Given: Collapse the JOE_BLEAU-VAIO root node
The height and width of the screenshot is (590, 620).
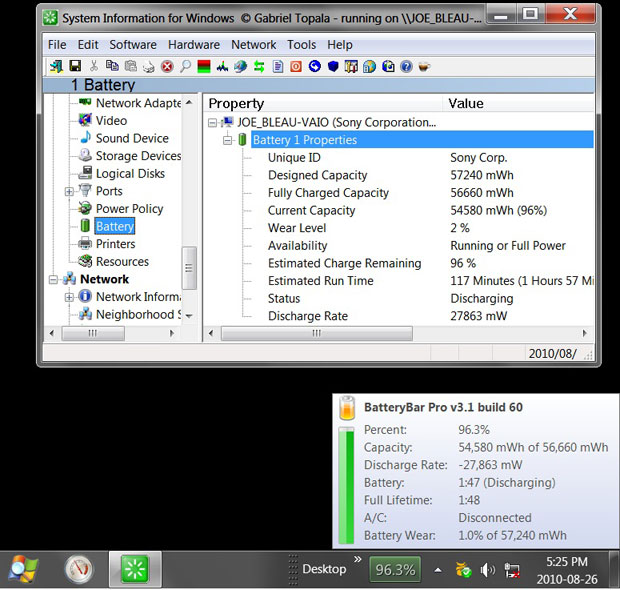Looking at the screenshot, I should [212, 123].
